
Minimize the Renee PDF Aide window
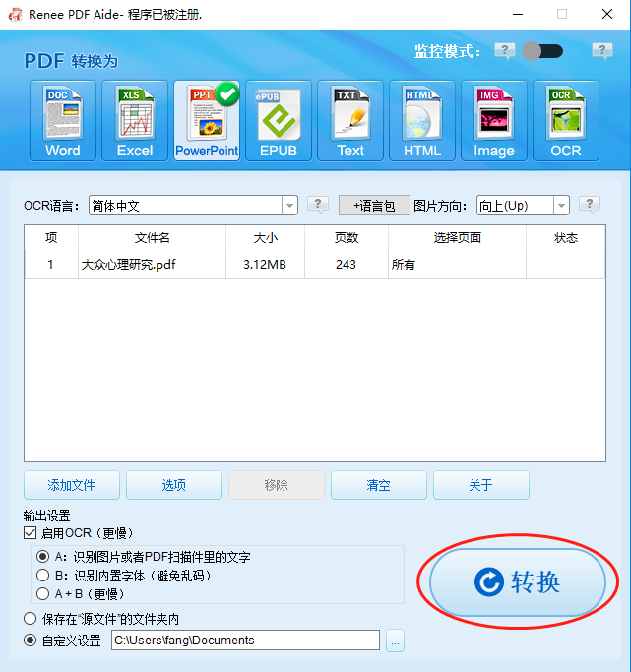tap(518, 14)
